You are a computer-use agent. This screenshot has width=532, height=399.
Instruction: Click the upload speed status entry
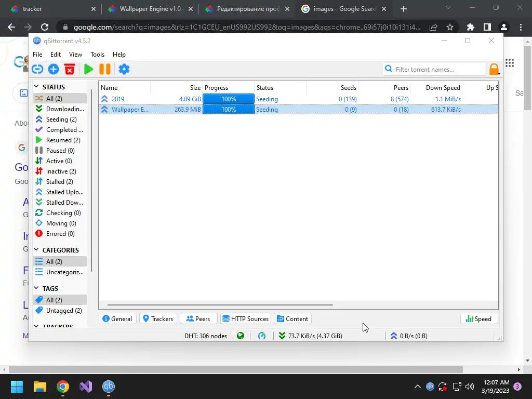point(408,336)
